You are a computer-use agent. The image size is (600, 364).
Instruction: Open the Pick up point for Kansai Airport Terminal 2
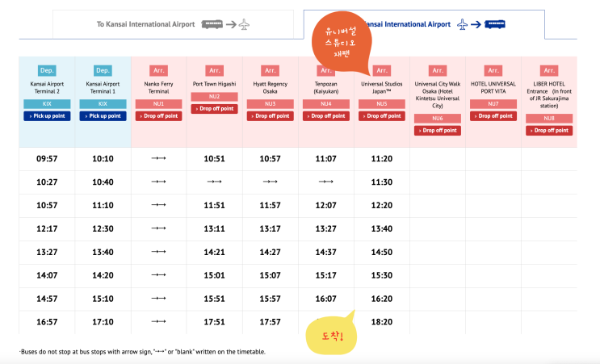pos(47,116)
